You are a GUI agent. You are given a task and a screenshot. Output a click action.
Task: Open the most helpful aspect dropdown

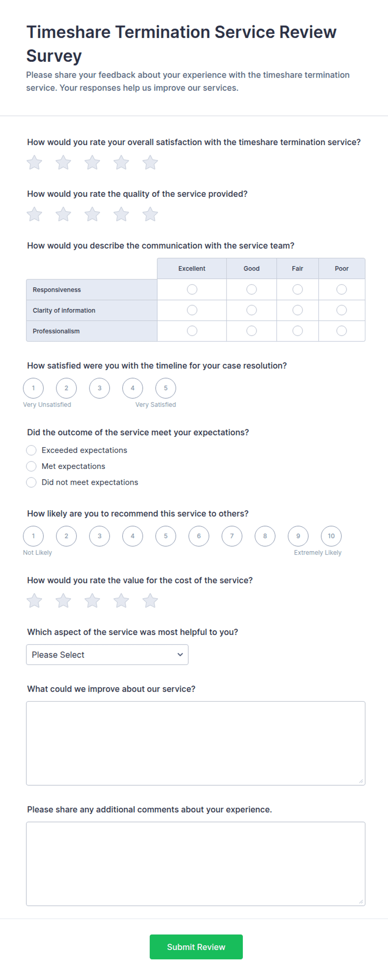click(x=107, y=655)
